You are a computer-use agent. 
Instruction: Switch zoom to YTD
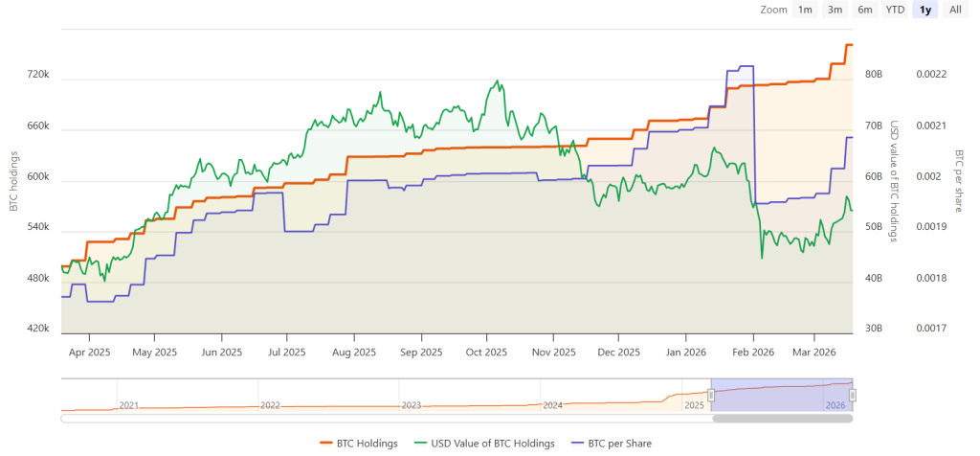click(895, 10)
